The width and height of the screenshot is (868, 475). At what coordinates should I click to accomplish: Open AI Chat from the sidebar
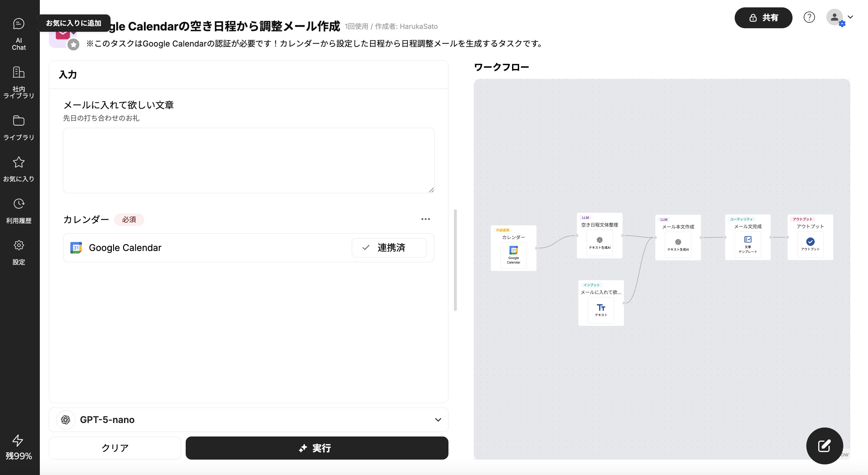19,34
